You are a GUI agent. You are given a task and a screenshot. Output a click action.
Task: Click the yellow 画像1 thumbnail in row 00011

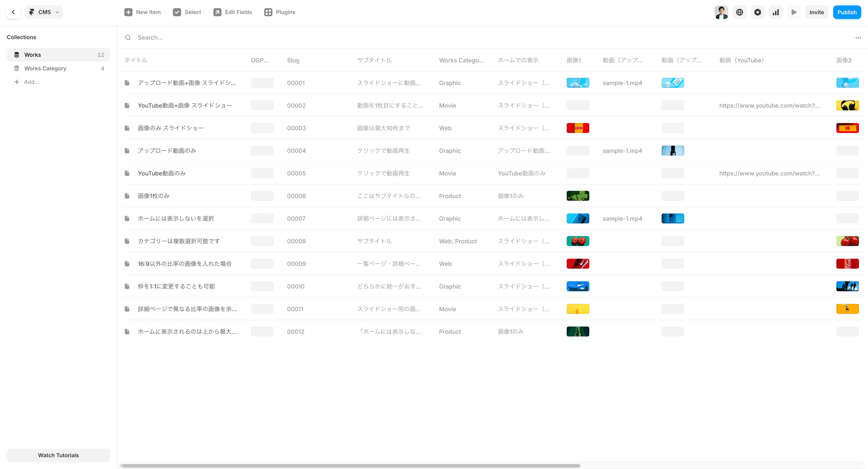coord(578,308)
